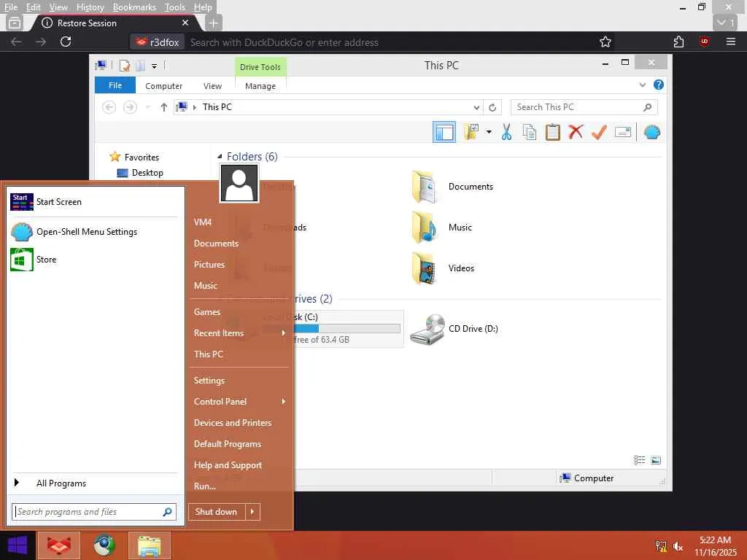747x560 pixels.
Task: Open the browser Bookmarks menu
Action: click(134, 7)
